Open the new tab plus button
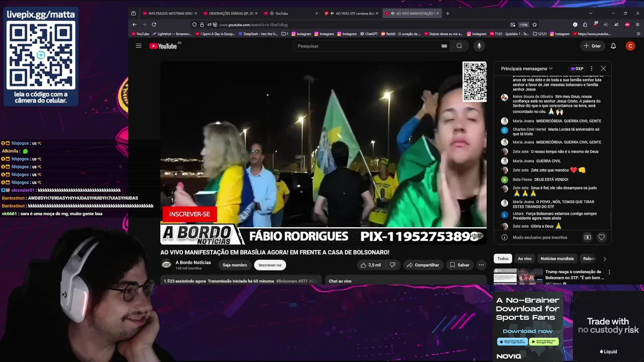Image resolution: width=644 pixels, height=362 pixels. (448, 14)
